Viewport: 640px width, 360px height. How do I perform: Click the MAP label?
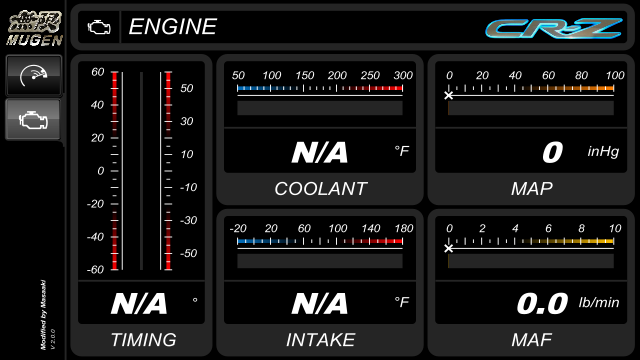point(532,189)
